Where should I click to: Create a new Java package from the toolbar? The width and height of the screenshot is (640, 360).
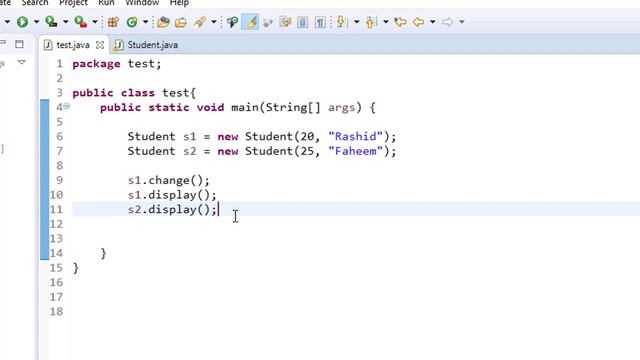coord(113,22)
